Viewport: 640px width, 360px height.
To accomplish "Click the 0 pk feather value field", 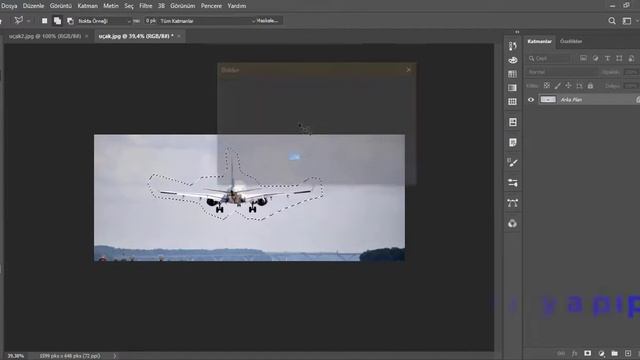I will coord(151,21).
